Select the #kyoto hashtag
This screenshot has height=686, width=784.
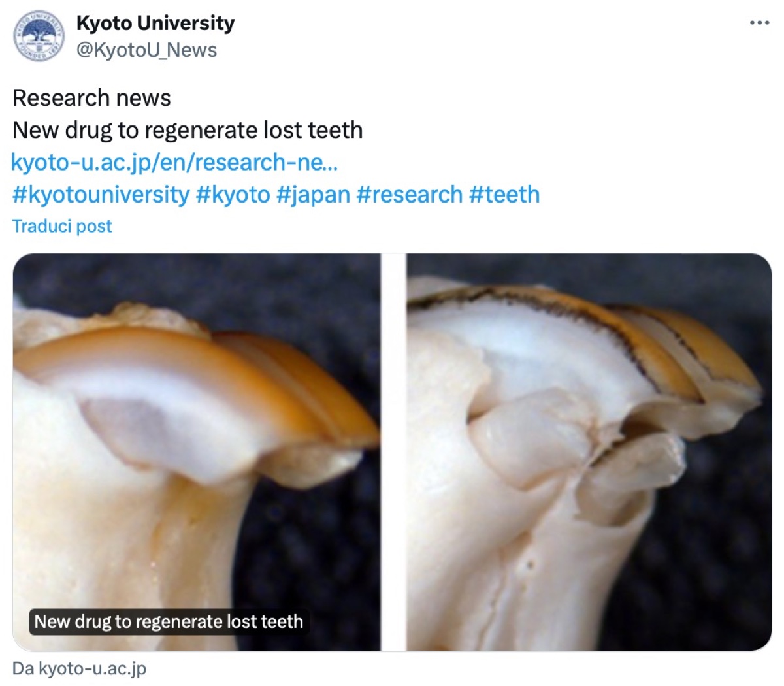point(233,195)
